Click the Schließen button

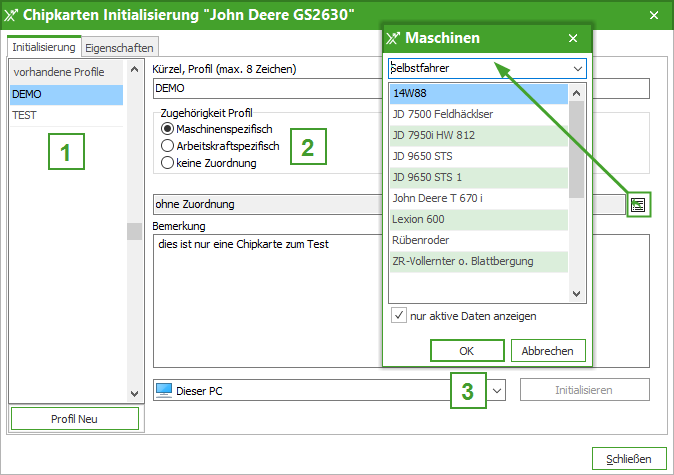pyautogui.click(x=628, y=459)
